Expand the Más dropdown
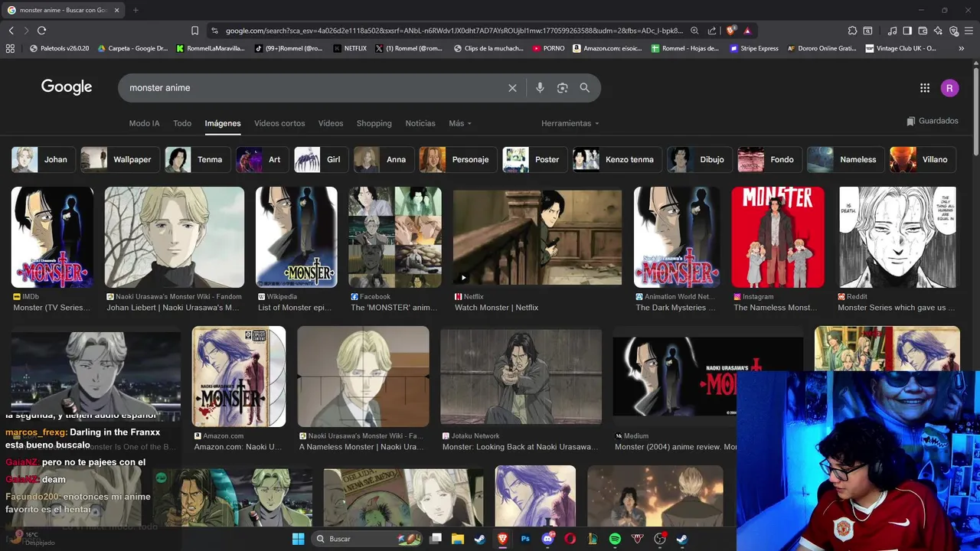Image resolution: width=980 pixels, height=551 pixels. (x=459, y=123)
